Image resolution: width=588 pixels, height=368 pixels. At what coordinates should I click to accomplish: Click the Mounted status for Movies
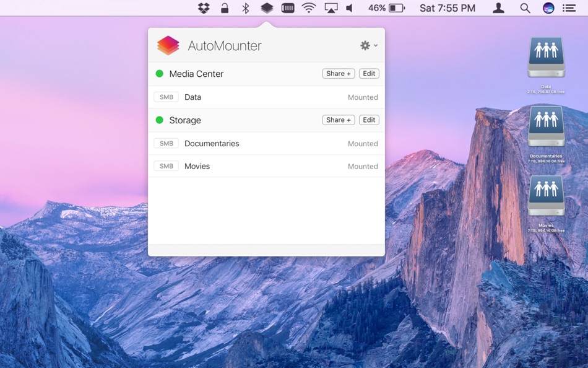363,167
